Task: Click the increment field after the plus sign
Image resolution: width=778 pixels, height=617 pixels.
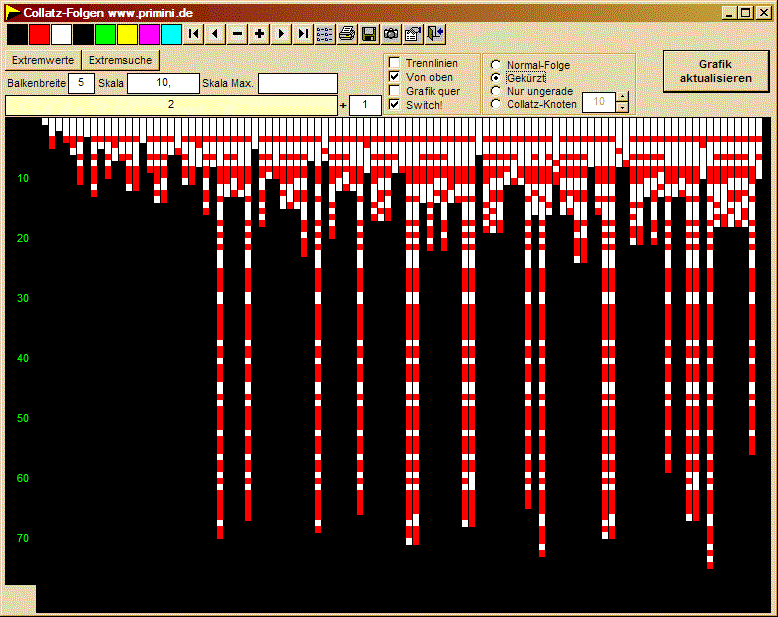Action: [365, 105]
